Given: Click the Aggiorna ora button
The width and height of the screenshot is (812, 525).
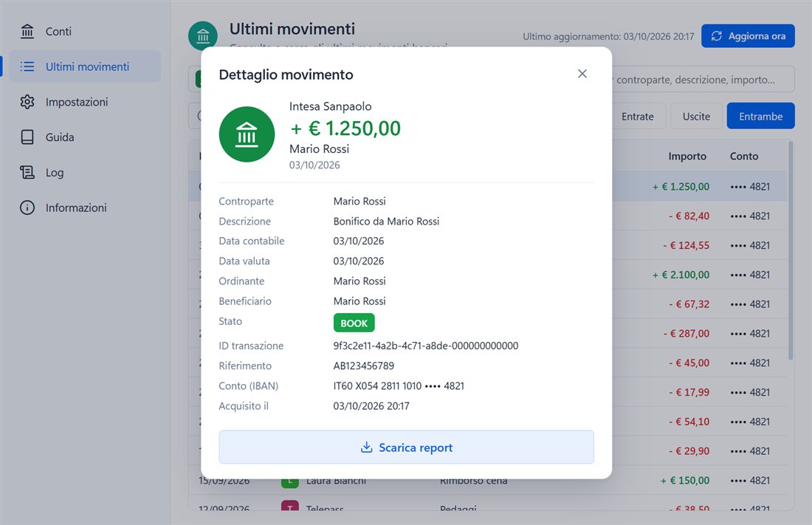Looking at the screenshot, I should click(x=748, y=35).
